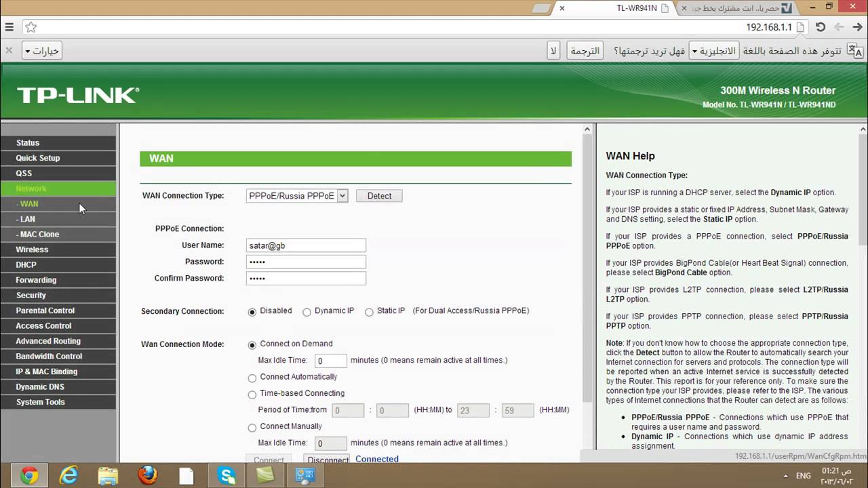Image resolution: width=868 pixels, height=488 pixels.
Task: Open the LAN submenu item
Action: [58, 219]
